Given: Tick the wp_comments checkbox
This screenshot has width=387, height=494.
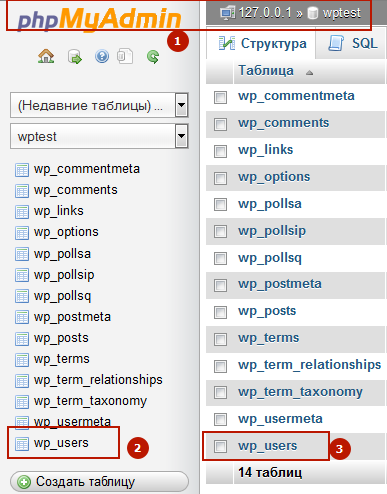Looking at the screenshot, I should pos(220,124).
